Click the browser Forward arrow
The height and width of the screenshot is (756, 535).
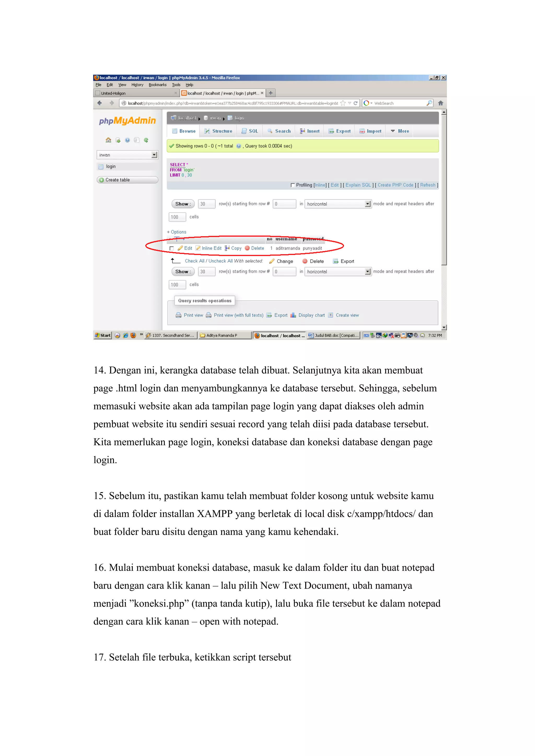pyautogui.click(x=112, y=103)
